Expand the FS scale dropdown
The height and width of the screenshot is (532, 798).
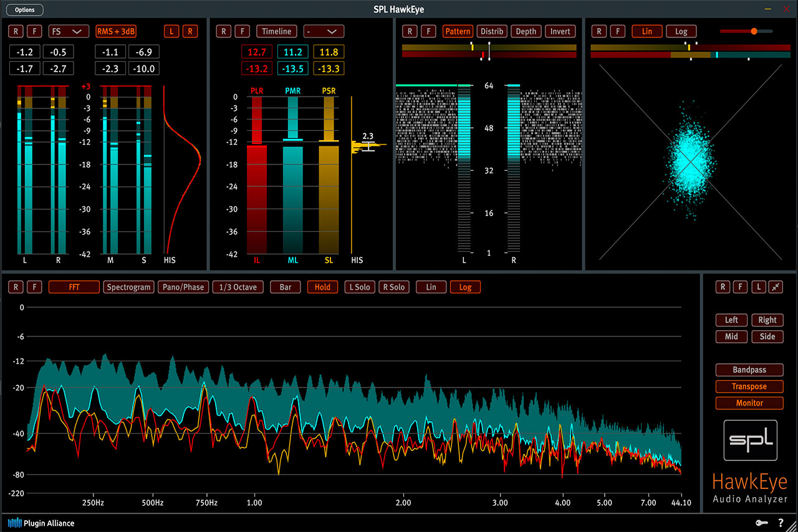tap(69, 31)
